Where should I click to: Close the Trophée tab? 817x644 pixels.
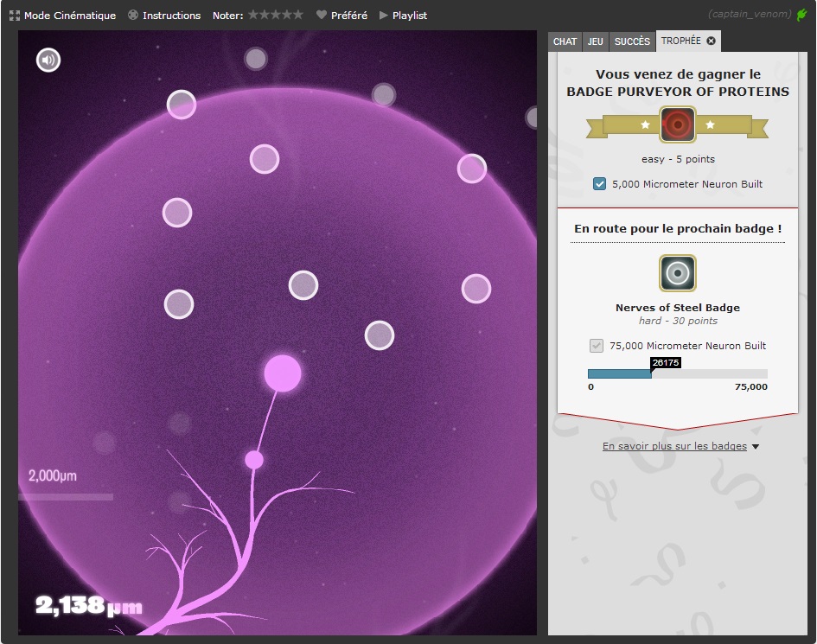[711, 41]
